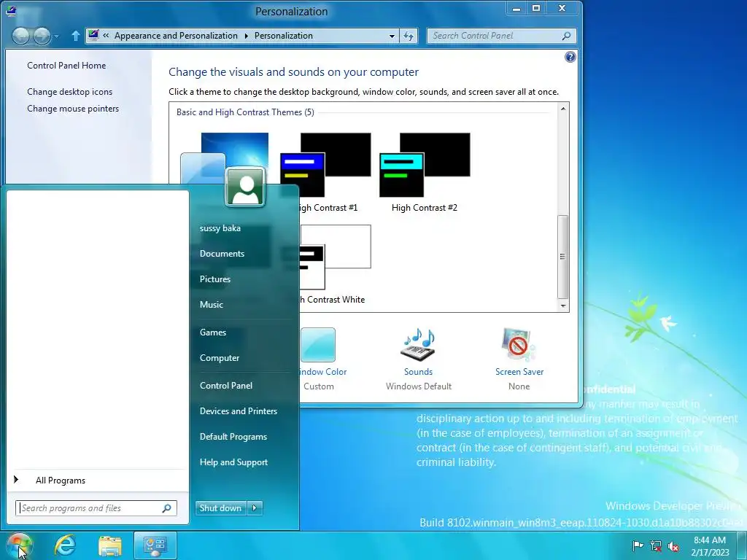Image resolution: width=747 pixels, height=560 pixels.
Task: Click the Shut down button
Action: point(220,508)
